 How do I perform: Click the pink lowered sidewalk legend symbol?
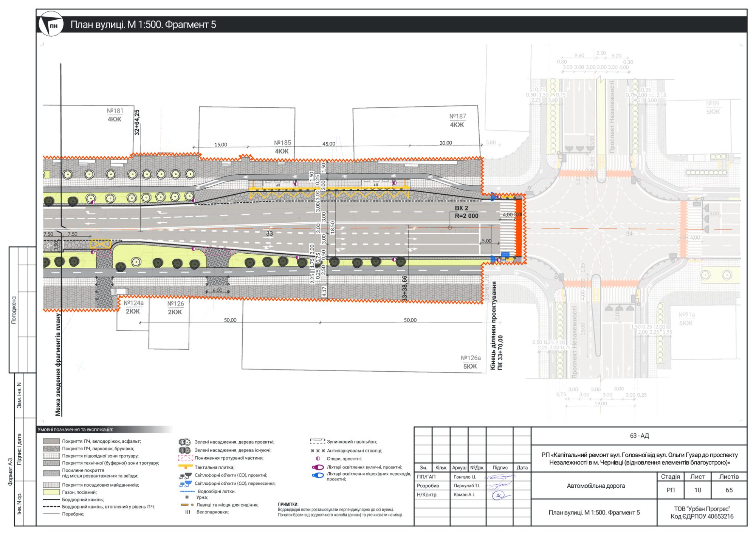point(185,458)
